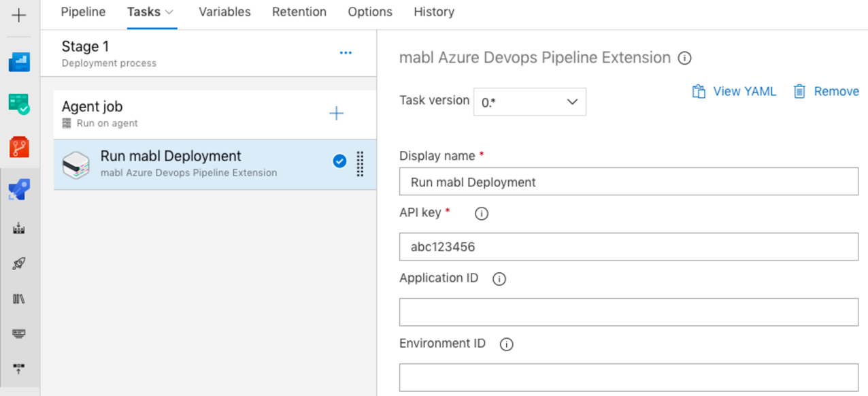Screen dimensions: 868x396
Task: Open the red Repos sidebar icon
Action: (19, 147)
